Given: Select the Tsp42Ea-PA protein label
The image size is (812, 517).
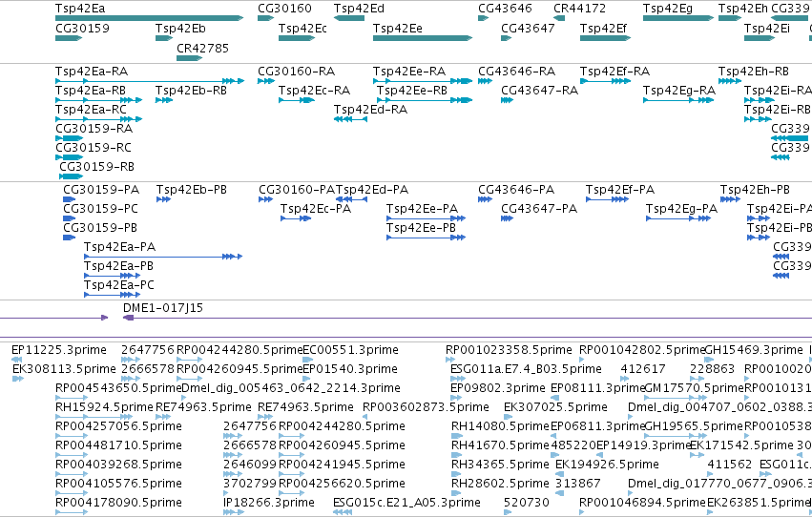Looking at the screenshot, I should tap(119, 247).
